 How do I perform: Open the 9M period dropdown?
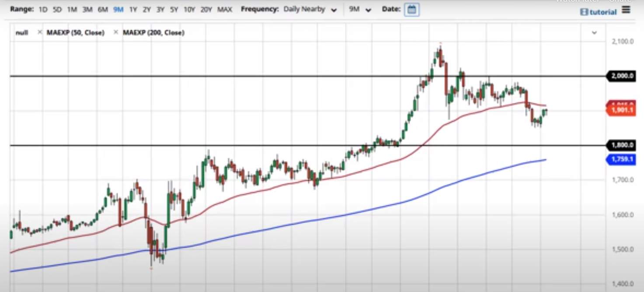click(x=360, y=9)
